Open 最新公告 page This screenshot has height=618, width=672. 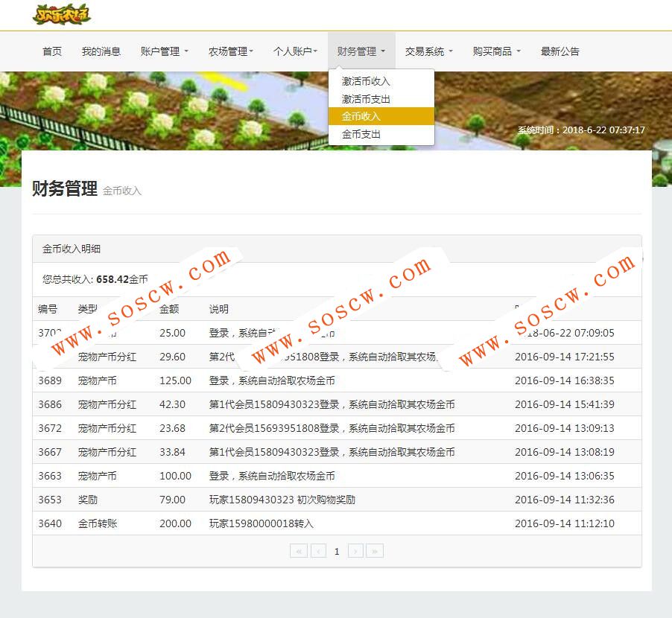[560, 51]
